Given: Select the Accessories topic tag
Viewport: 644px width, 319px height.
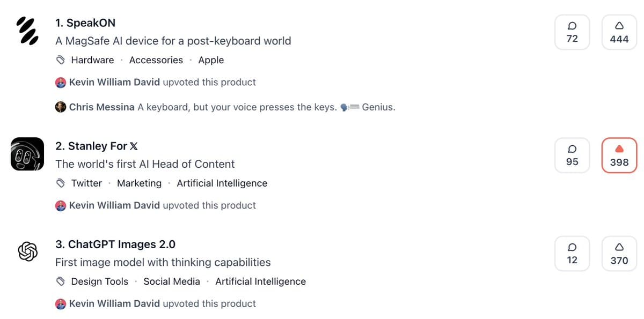Looking at the screenshot, I should point(156,60).
